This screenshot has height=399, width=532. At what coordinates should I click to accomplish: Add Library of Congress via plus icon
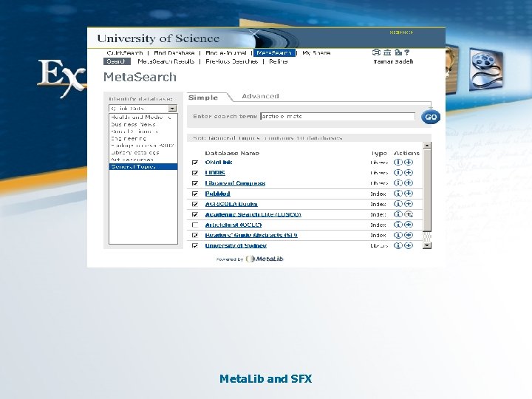point(409,183)
